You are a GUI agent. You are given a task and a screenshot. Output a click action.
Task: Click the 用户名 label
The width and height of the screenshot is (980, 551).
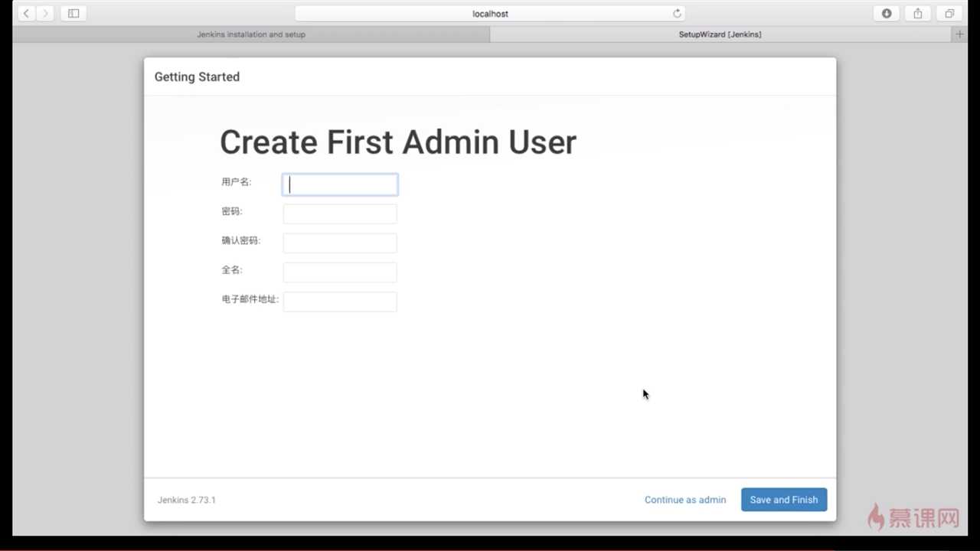(236, 182)
